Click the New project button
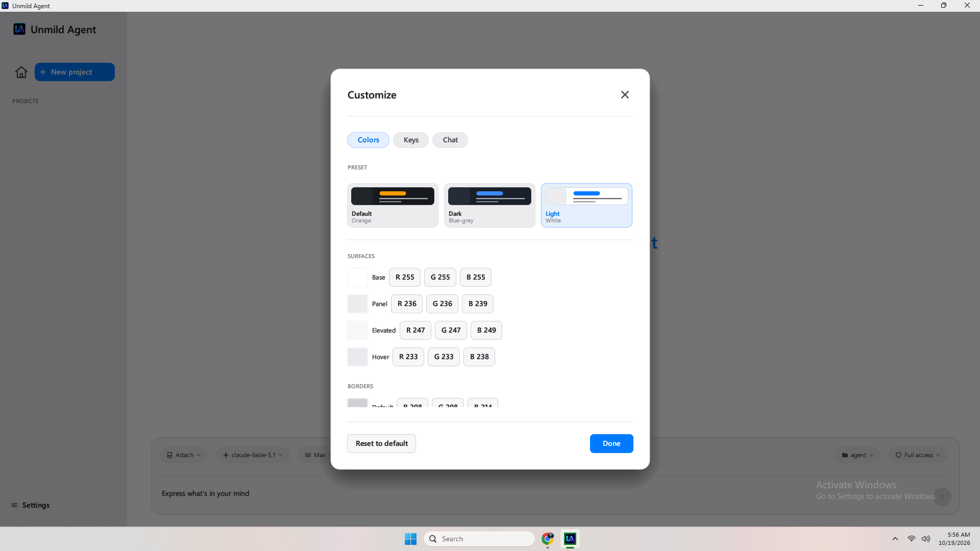 click(x=75, y=72)
